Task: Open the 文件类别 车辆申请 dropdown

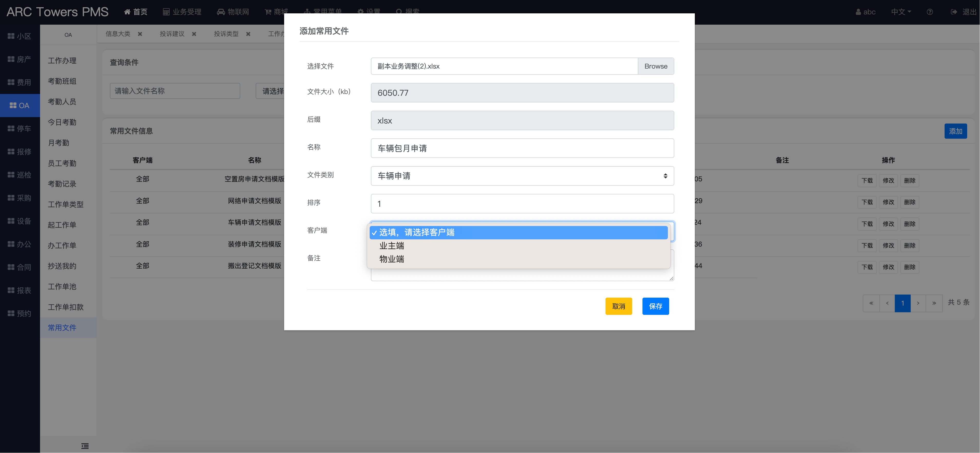Action: pyautogui.click(x=522, y=176)
